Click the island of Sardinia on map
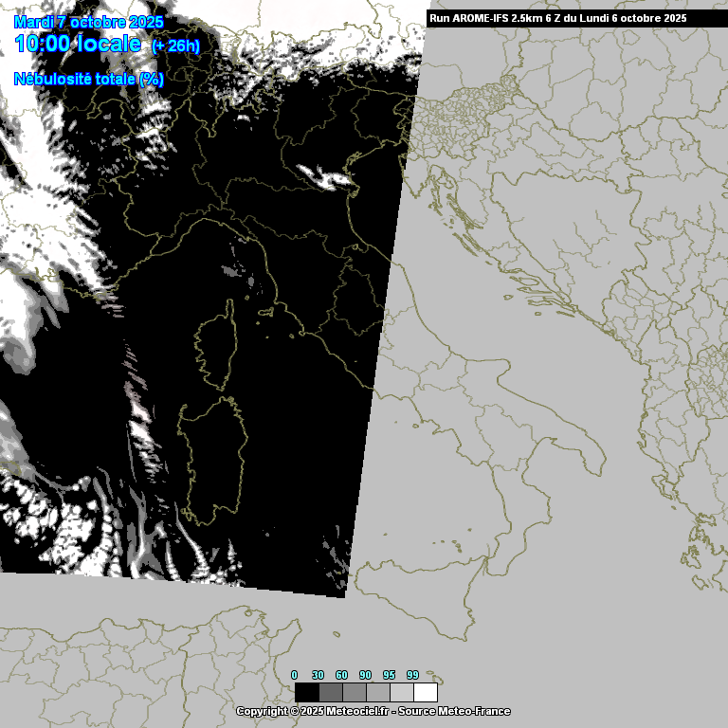This screenshot has width=728, height=728. pyautogui.click(x=215, y=458)
